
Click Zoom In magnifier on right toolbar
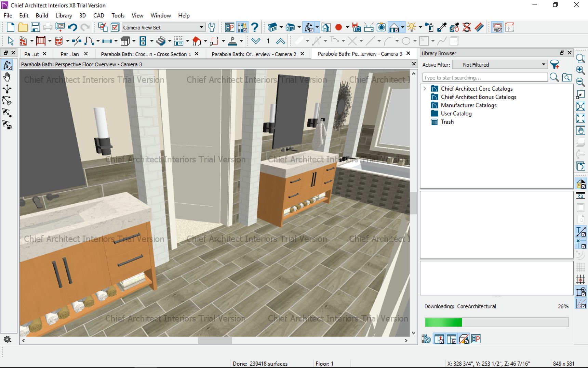tap(580, 70)
